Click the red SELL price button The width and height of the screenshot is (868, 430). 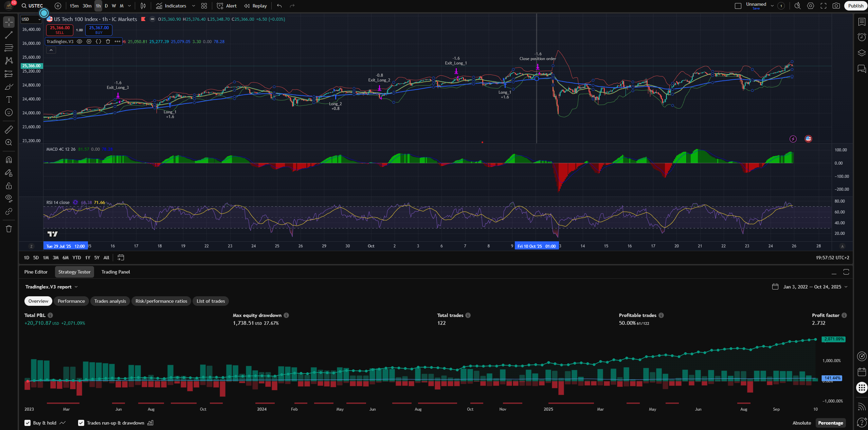point(60,30)
